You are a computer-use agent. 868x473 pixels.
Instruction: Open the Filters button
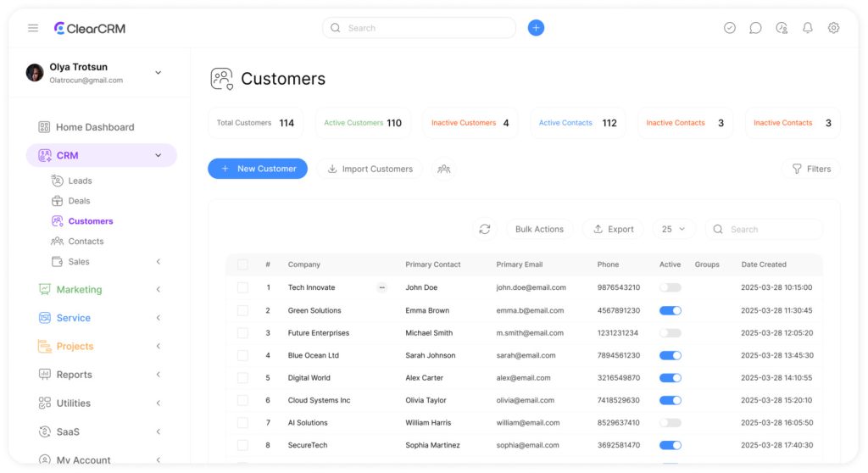coord(810,169)
